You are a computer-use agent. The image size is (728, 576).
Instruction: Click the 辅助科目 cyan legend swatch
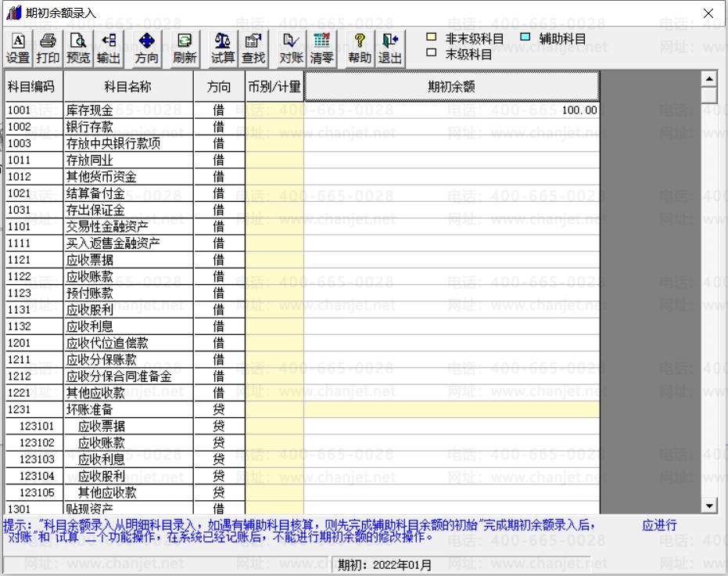tap(525, 37)
